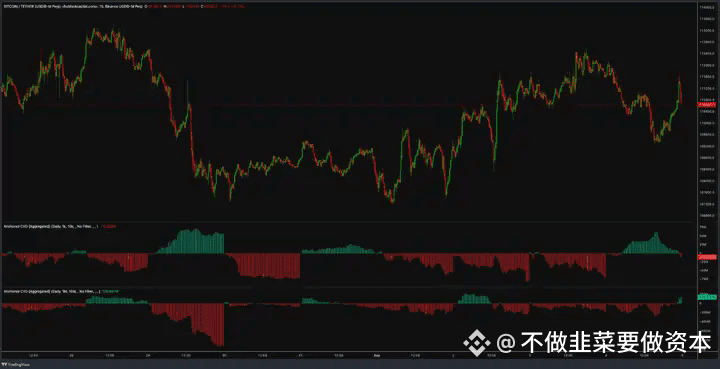The height and width of the screenshot is (369, 720).
Task: Click the 31 date label on time axis
Action: (300, 355)
